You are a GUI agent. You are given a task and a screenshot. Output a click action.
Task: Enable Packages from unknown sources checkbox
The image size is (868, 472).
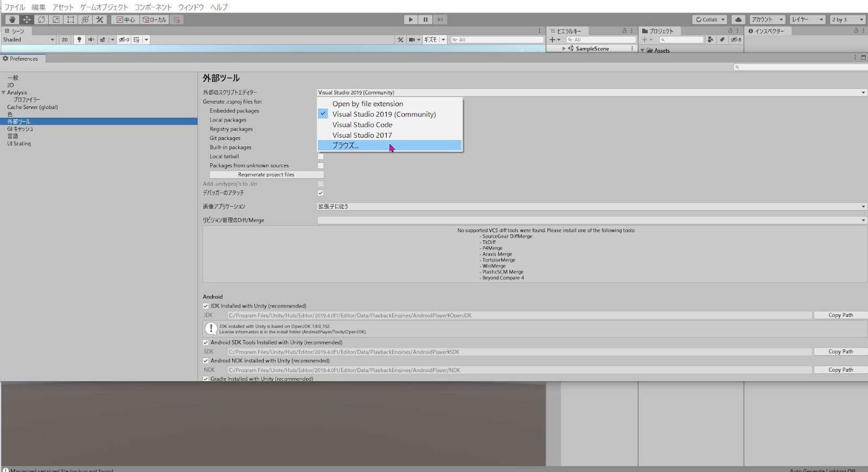321,165
